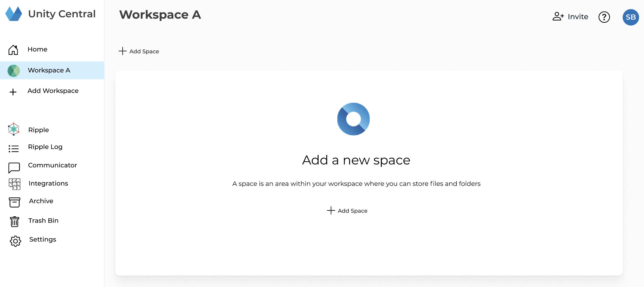Screen dimensions: 644x287
Task: Open the Help menu
Action: [x=604, y=17]
